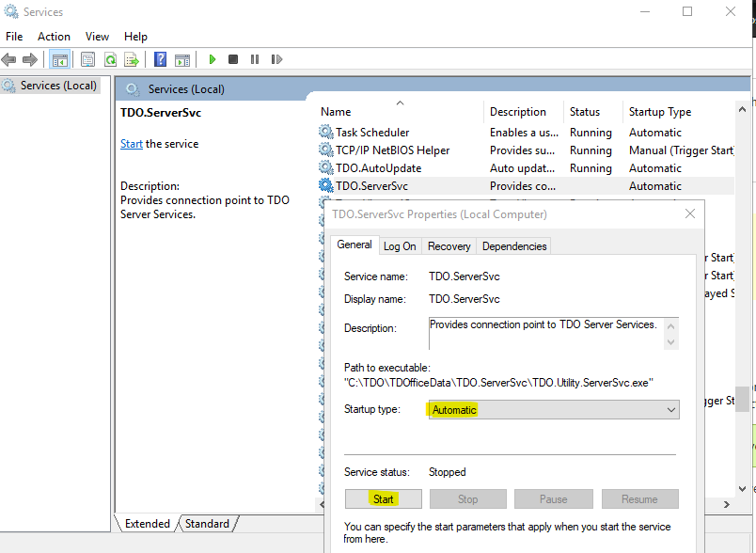Switch to the Standard view tab

click(206, 524)
